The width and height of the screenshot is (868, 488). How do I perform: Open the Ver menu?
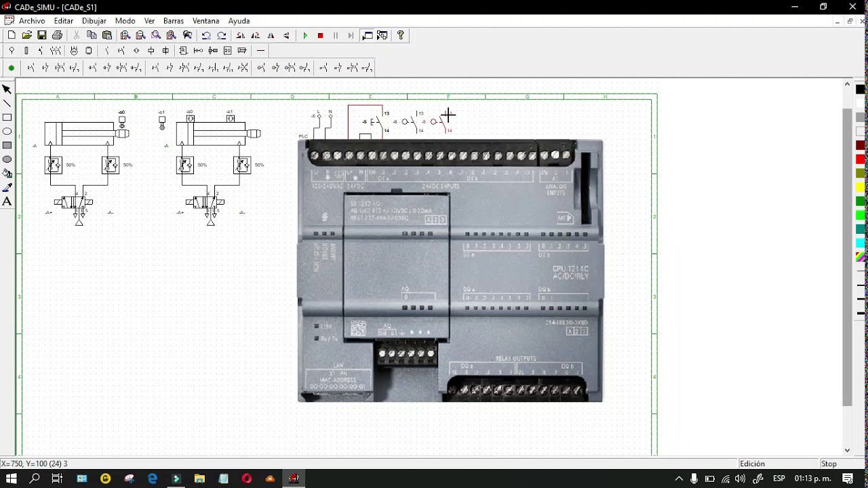[x=149, y=21]
